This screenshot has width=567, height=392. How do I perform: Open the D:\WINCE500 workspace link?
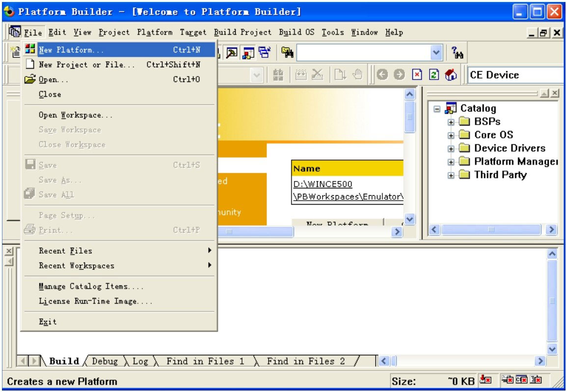[x=322, y=184]
